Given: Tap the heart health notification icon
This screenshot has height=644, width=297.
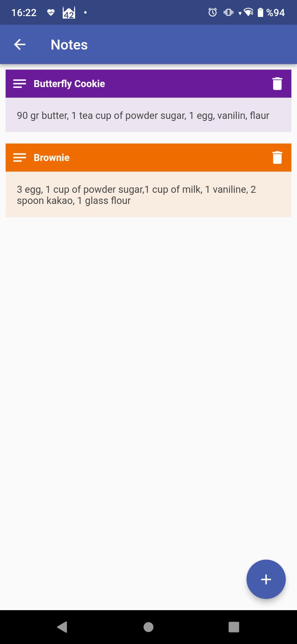Looking at the screenshot, I should tap(51, 12).
